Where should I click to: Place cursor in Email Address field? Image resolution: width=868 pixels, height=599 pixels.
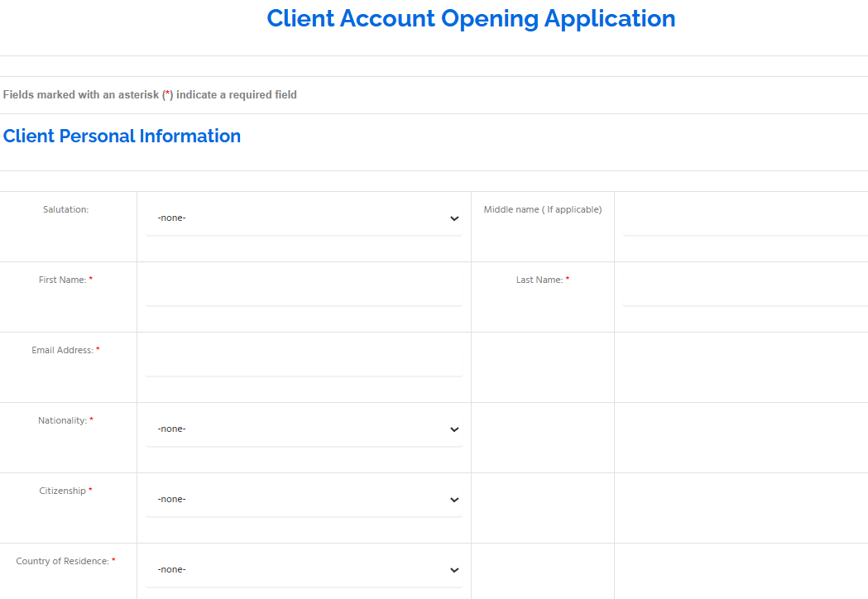click(x=303, y=361)
